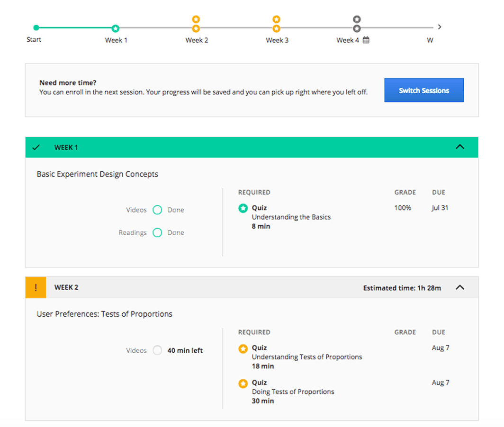Click the checkmark icon in Week 1 header
The image size is (504, 427).
pos(36,147)
